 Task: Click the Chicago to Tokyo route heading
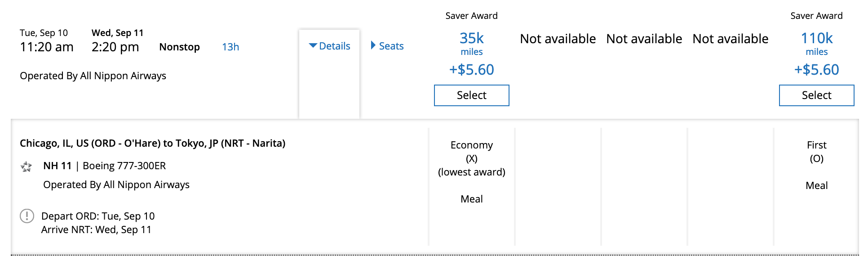[153, 144]
